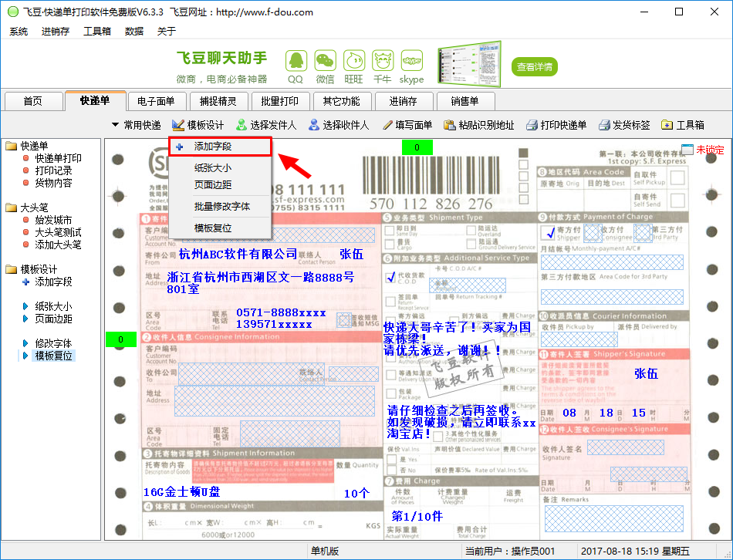Viewport: 733px width, 560px height.
Task: Open 快递单打印 in the sidebar
Action: coord(58,158)
